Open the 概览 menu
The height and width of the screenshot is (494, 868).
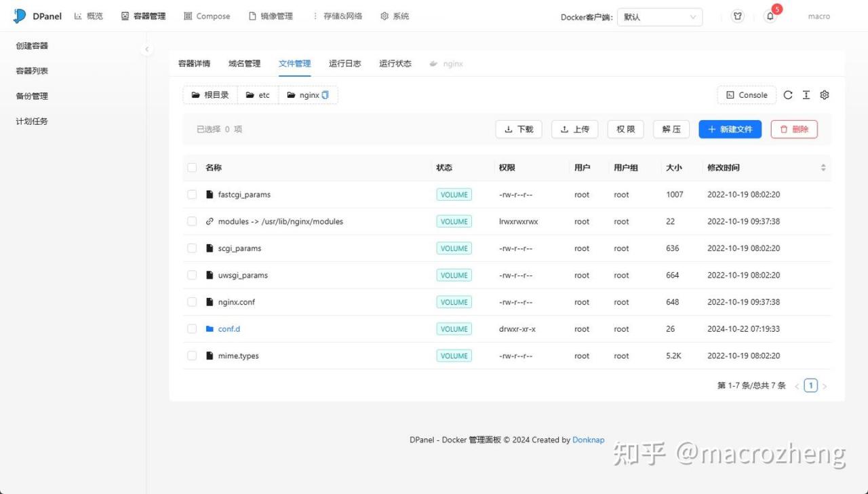click(x=88, y=16)
